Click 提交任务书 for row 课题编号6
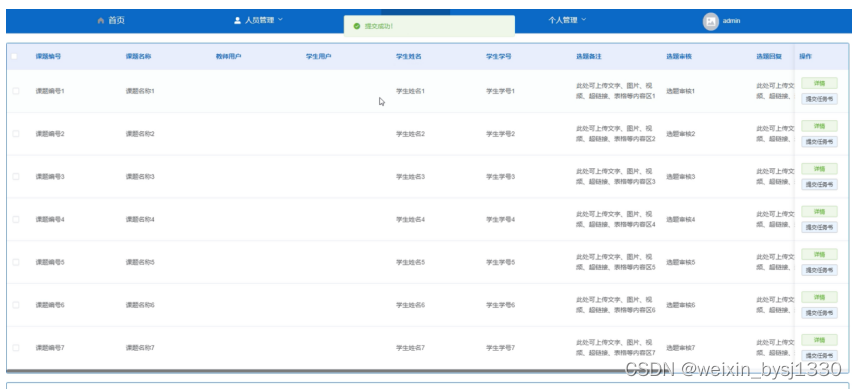This screenshot has width=857, height=389. pyautogui.click(x=819, y=313)
